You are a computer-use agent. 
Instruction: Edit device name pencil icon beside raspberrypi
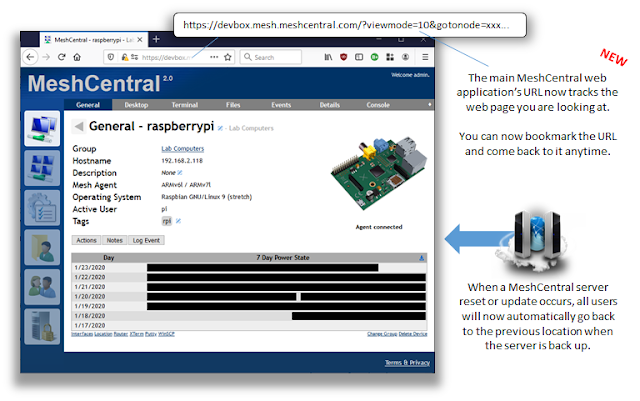pyautogui.click(x=220, y=128)
